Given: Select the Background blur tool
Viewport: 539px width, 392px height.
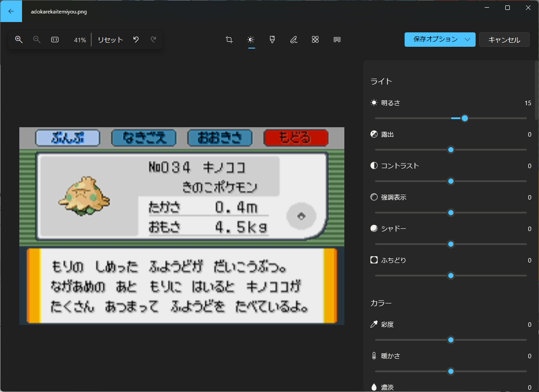Looking at the screenshot, I should pyautogui.click(x=337, y=40).
